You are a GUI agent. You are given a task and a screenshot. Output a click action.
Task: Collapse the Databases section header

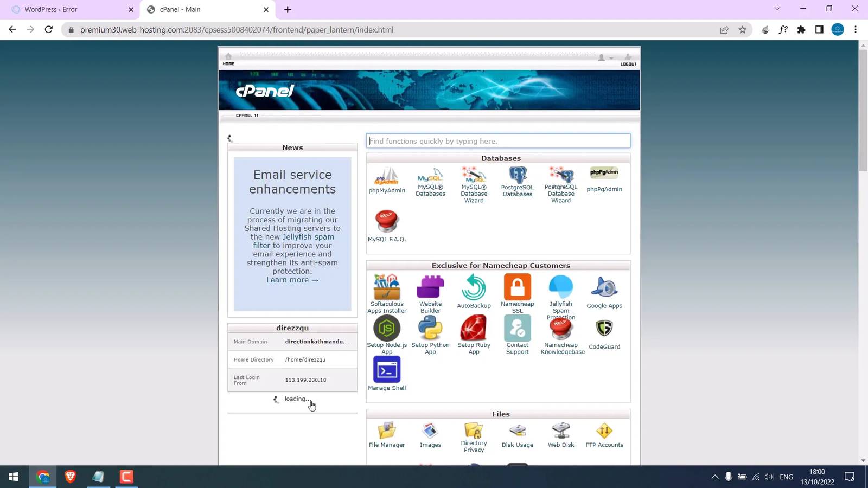498,158
